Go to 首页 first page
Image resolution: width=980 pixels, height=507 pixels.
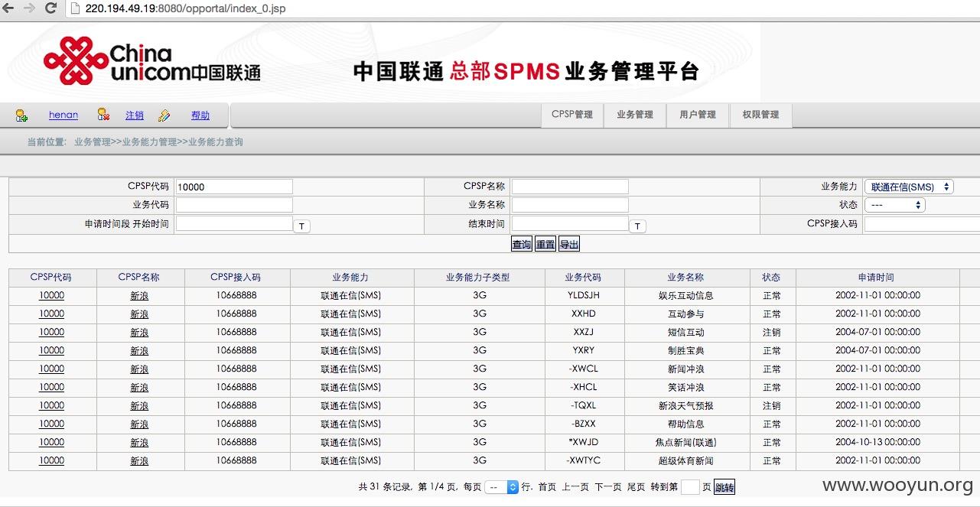(x=547, y=487)
